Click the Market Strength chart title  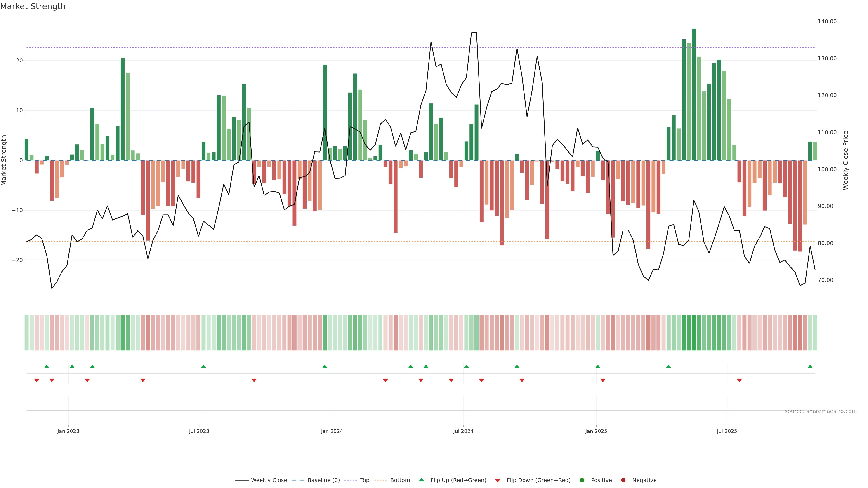point(33,6)
